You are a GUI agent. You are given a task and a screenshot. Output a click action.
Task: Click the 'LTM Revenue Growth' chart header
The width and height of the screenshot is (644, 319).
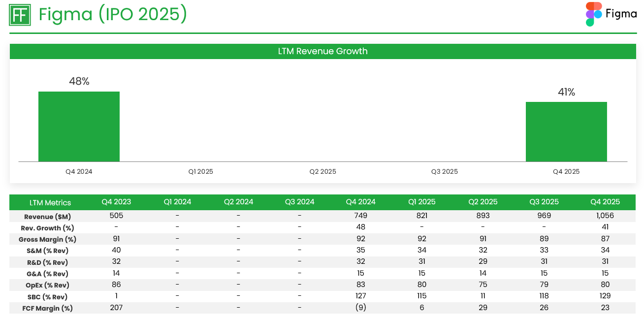click(x=322, y=51)
